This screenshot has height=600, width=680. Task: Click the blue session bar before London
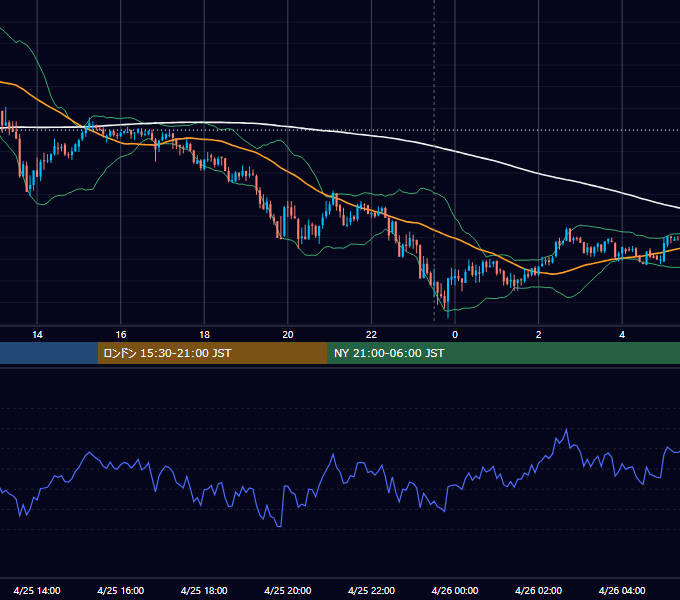[x=49, y=353]
